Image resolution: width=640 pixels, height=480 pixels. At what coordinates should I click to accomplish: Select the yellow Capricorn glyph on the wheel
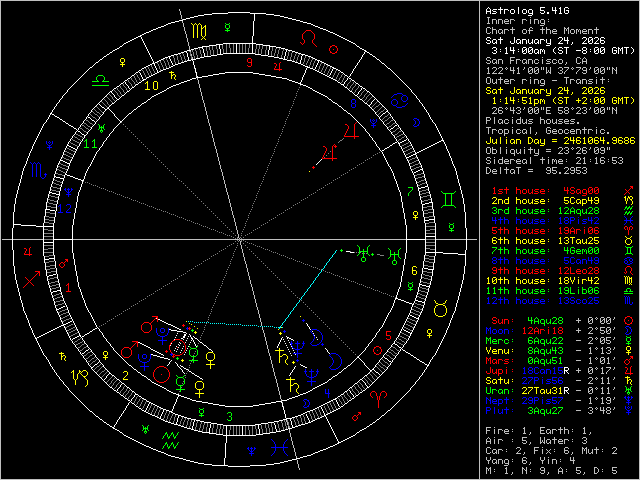78,378
